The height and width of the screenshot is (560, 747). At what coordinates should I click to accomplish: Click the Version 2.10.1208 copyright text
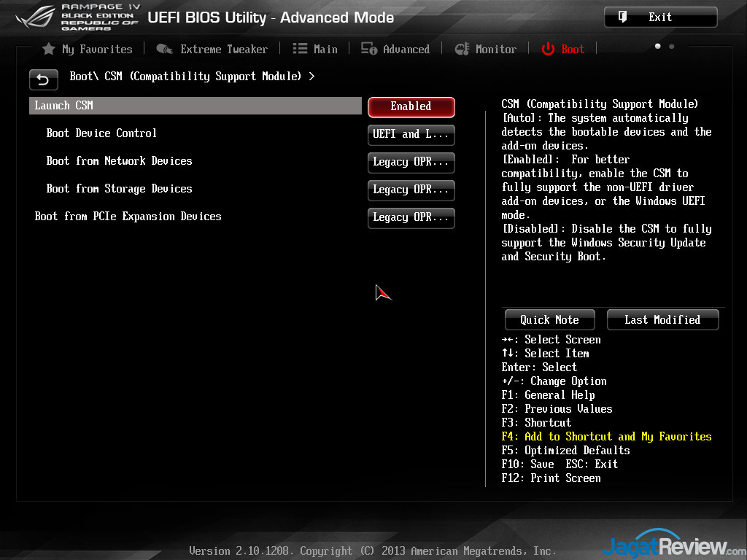[373, 551]
